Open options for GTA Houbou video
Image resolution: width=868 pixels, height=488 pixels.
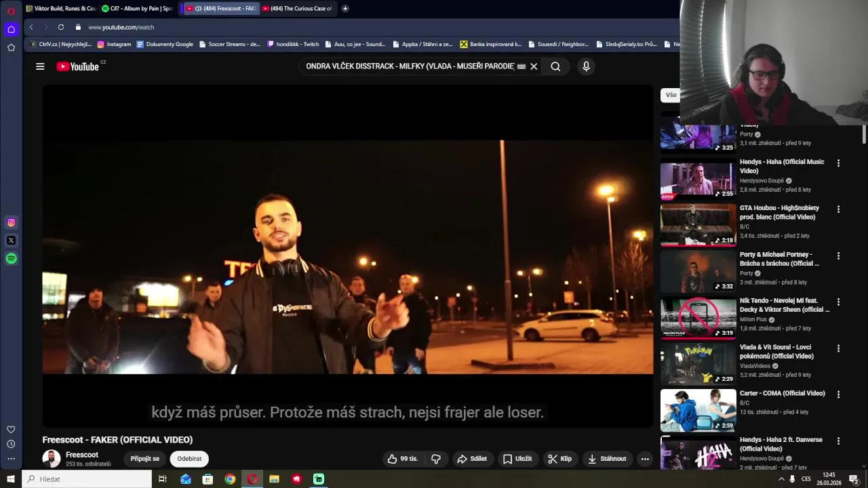[838, 209]
